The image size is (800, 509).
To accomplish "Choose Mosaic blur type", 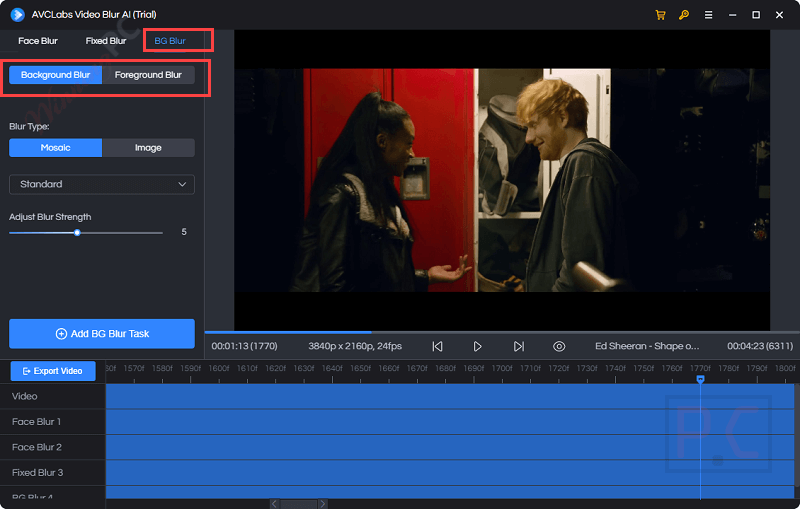I will coord(56,148).
